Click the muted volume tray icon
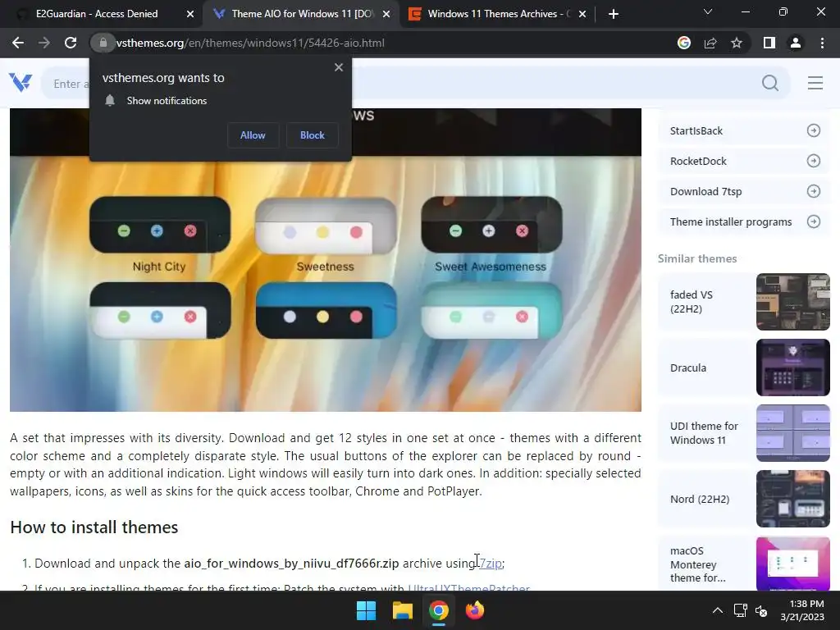The image size is (840, 630). click(761, 610)
